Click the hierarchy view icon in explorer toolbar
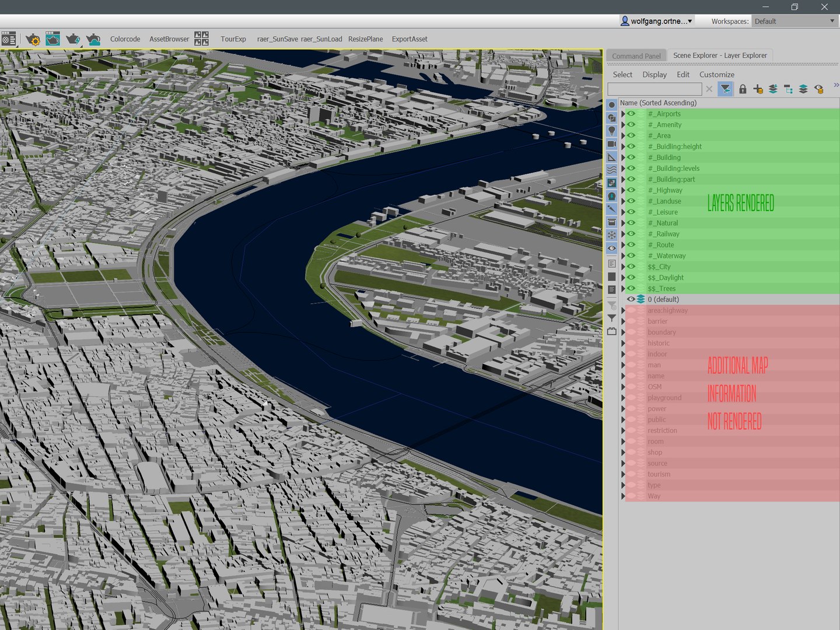Viewport: 840px width, 630px height. pyautogui.click(x=788, y=89)
